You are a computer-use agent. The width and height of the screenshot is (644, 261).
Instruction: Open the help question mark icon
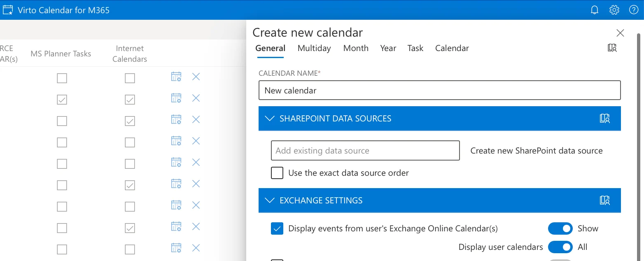[x=634, y=10]
